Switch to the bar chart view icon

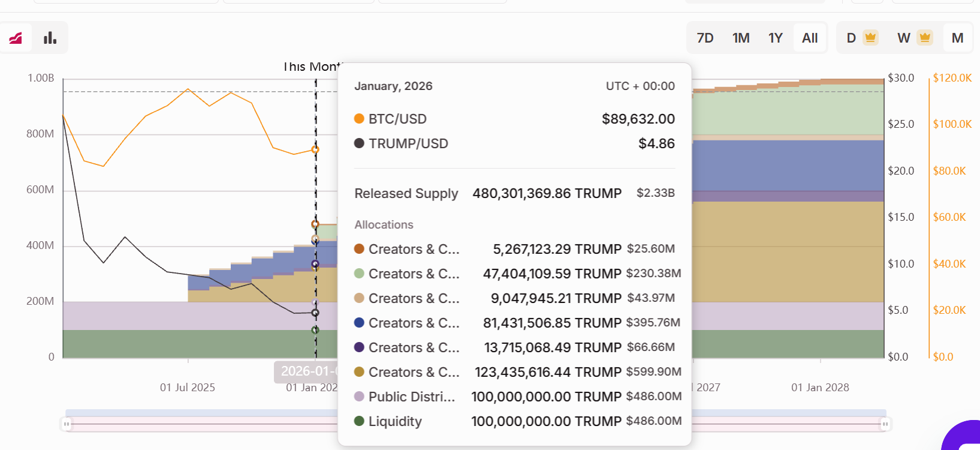click(50, 38)
